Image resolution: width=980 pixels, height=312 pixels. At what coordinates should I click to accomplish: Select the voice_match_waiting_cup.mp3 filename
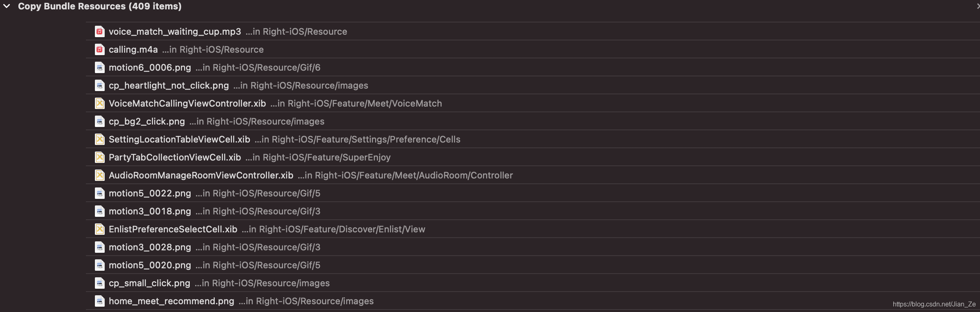(175, 32)
